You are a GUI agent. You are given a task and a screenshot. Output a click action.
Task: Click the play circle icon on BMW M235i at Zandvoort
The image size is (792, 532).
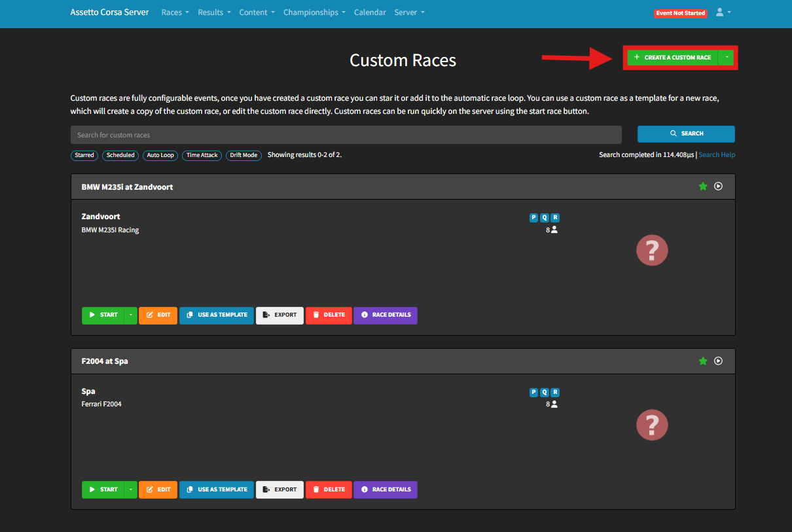[x=718, y=186]
